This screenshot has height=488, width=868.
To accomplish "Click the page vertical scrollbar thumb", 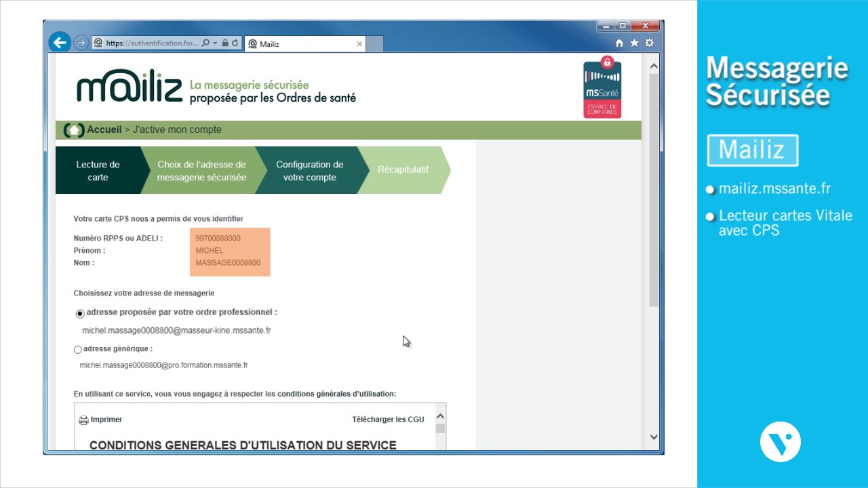I will click(x=654, y=190).
